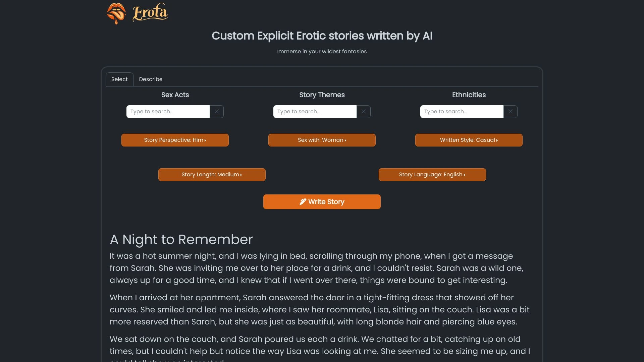Click the Erota wordmark in the header
Image resolution: width=644 pixels, height=362 pixels.
click(150, 13)
